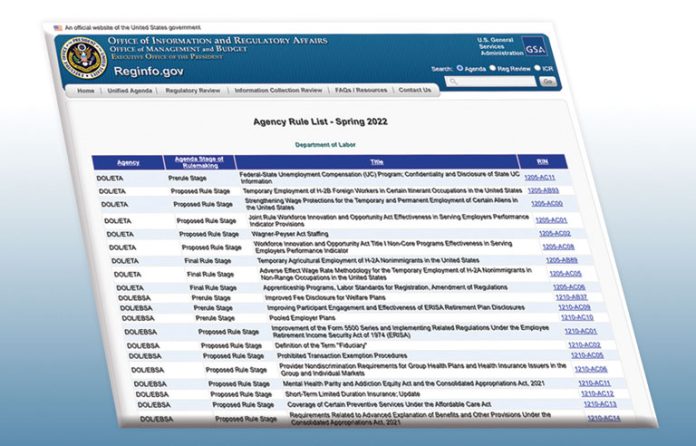The image size is (696, 446).
Task: Open RIN link 1205-AC01
Action: pyautogui.click(x=551, y=220)
